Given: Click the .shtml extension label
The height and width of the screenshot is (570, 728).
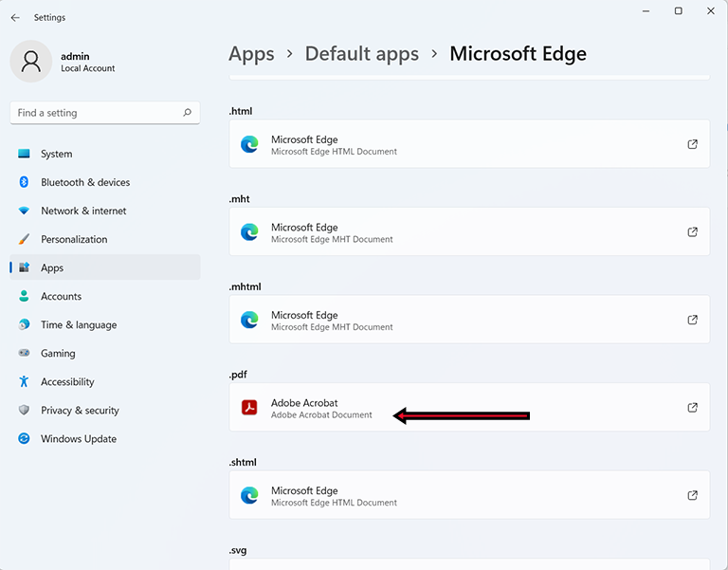Looking at the screenshot, I should [x=243, y=462].
